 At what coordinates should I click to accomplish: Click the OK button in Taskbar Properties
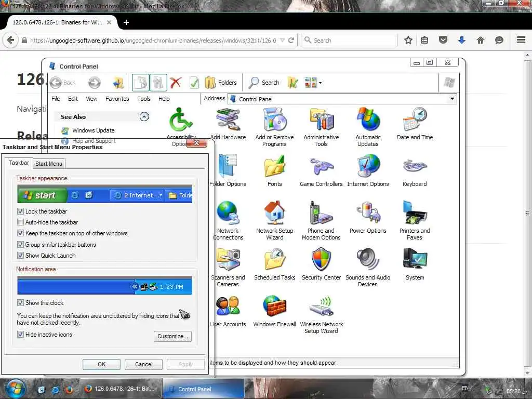[x=101, y=364]
